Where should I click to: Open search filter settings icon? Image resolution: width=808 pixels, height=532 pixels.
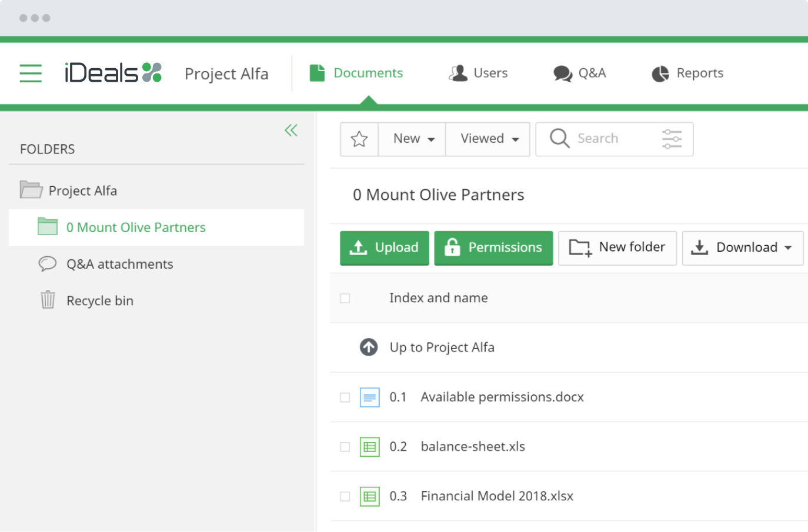pyautogui.click(x=672, y=139)
